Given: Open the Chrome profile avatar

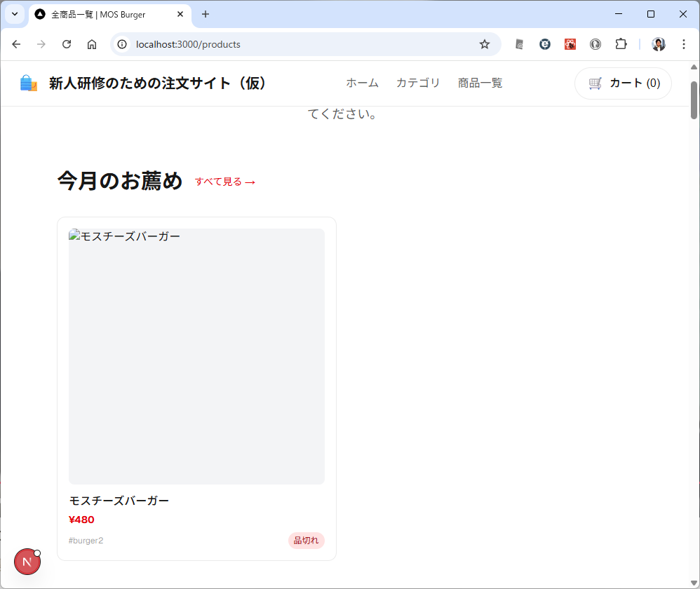Looking at the screenshot, I should tap(658, 44).
